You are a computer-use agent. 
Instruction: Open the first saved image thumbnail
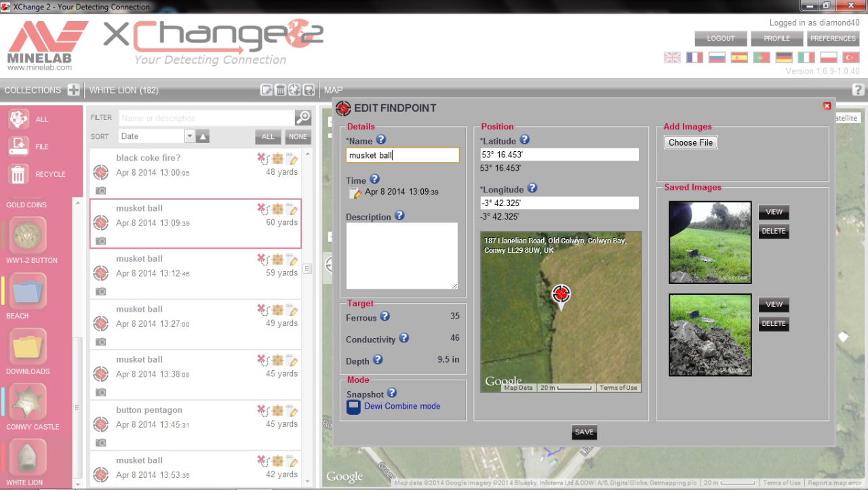[x=710, y=242]
